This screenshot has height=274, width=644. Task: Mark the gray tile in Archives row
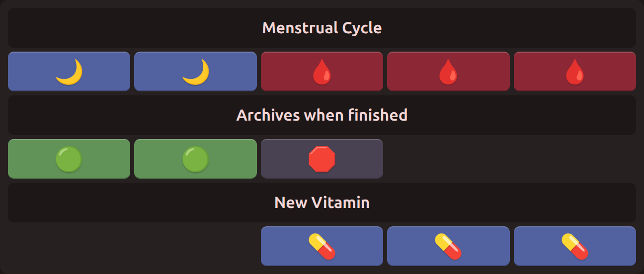tap(322, 159)
